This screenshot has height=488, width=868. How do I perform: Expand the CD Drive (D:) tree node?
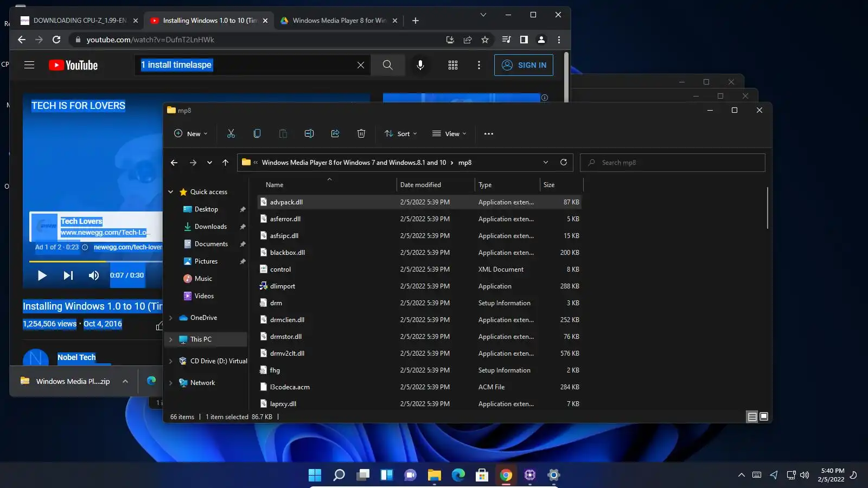coord(171,361)
